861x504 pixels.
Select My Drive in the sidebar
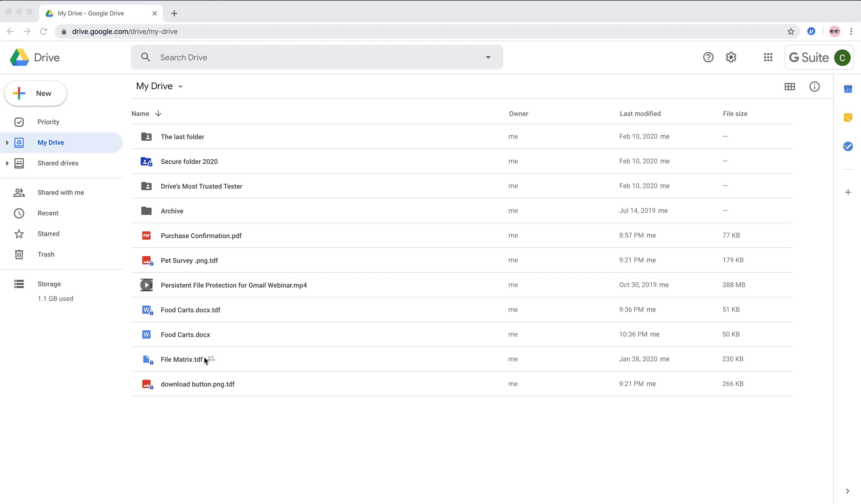(51, 142)
